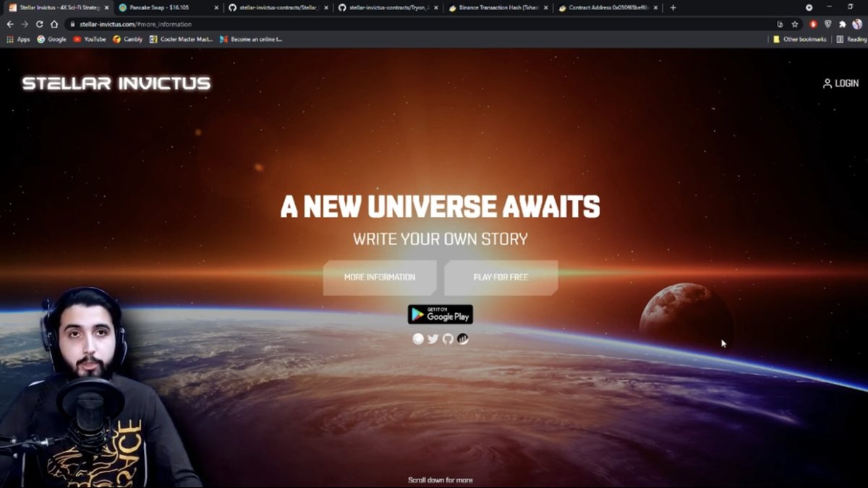Open the YouTube bookmark

(x=90, y=39)
